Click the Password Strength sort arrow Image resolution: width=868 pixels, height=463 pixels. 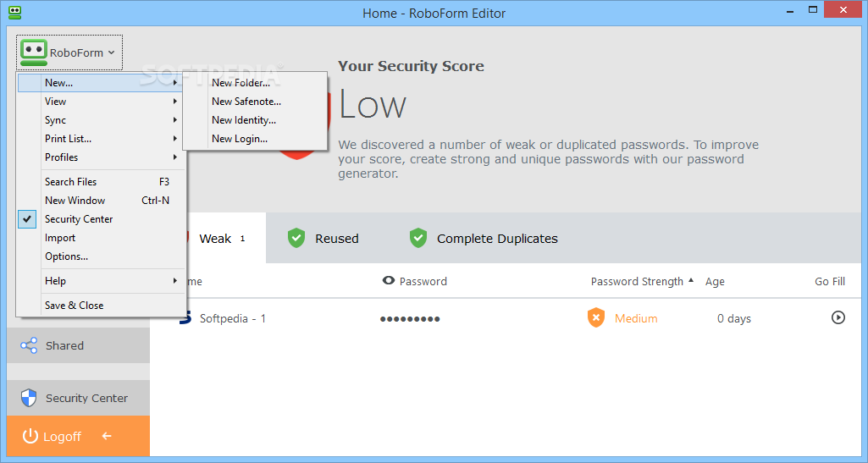point(691,280)
